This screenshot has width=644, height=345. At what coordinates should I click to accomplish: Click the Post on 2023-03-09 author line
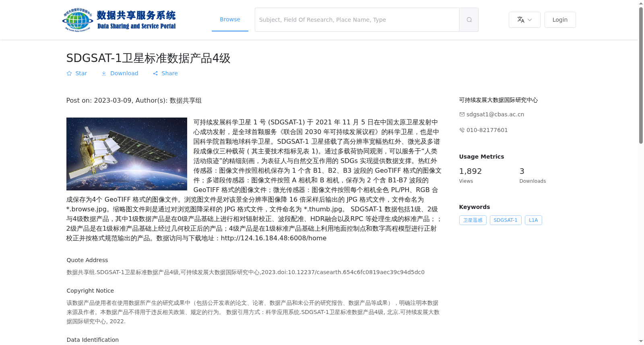[134, 100]
